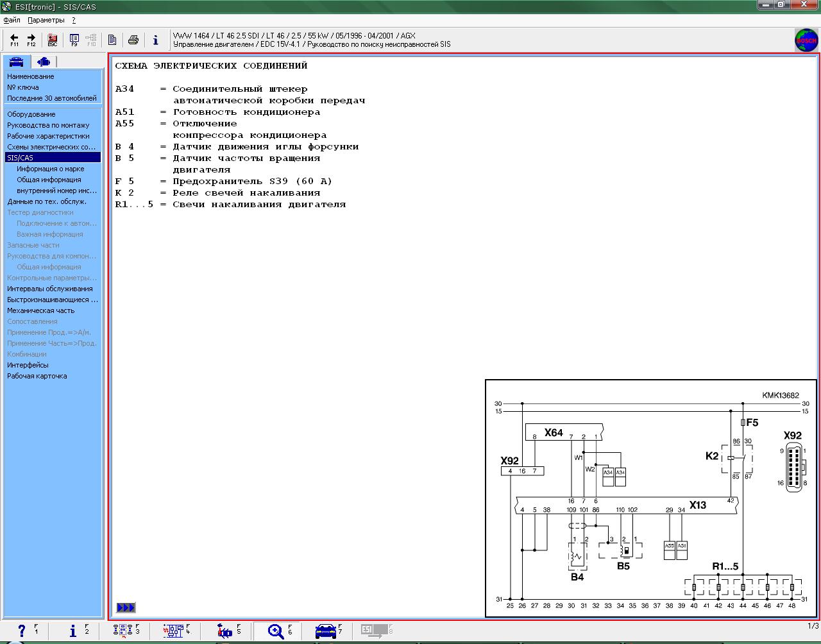Switch to the car vehicle tab
Viewport: 821px width, 644px height.
click(16, 62)
